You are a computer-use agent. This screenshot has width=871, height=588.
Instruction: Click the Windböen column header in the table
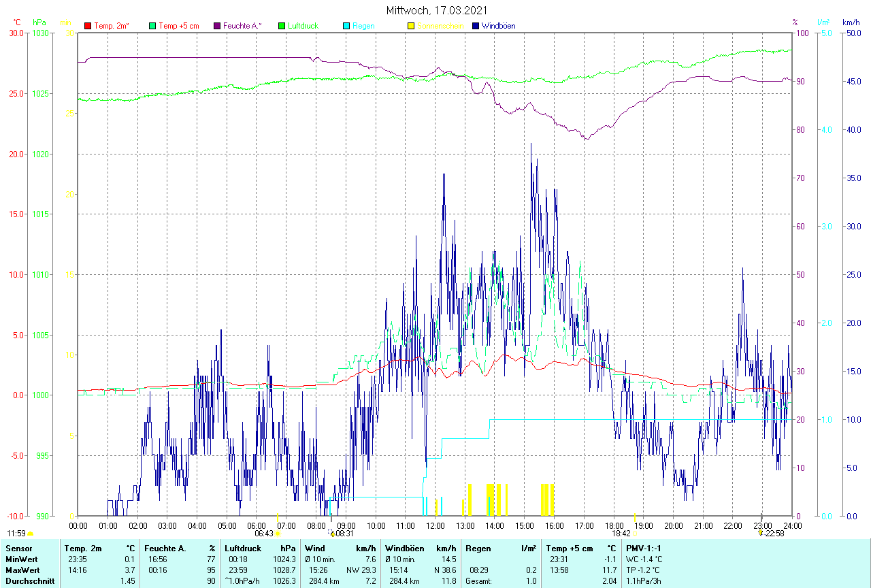point(404,548)
